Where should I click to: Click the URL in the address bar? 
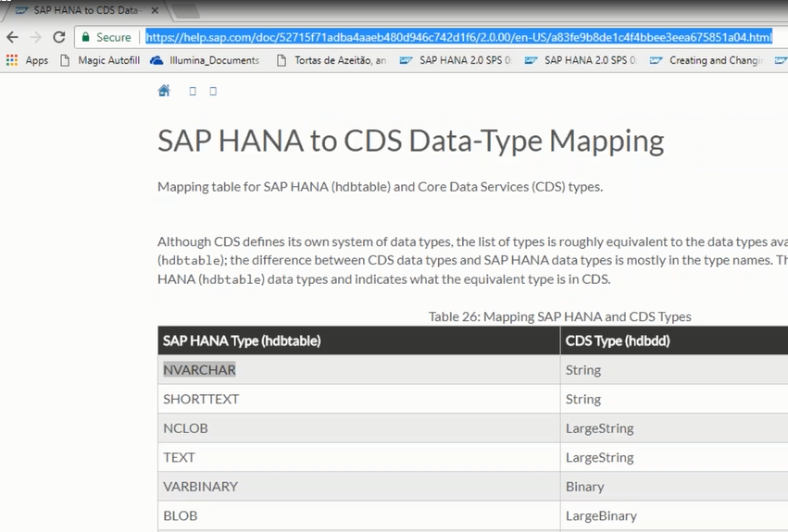coord(458,37)
